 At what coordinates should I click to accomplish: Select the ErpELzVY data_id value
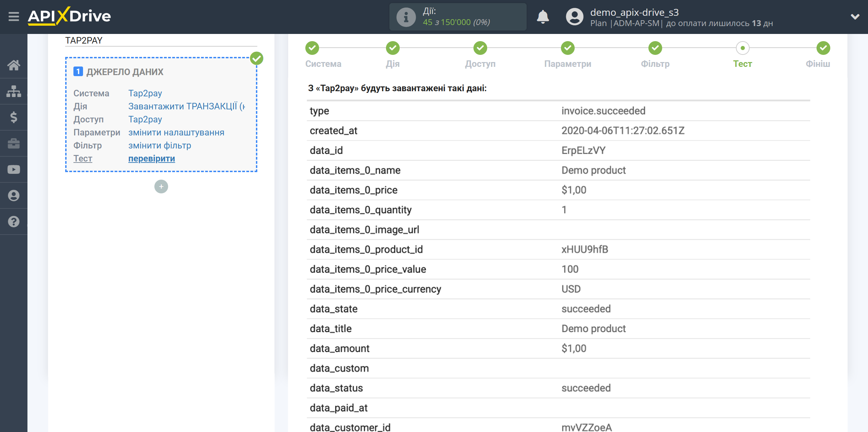pyautogui.click(x=583, y=151)
